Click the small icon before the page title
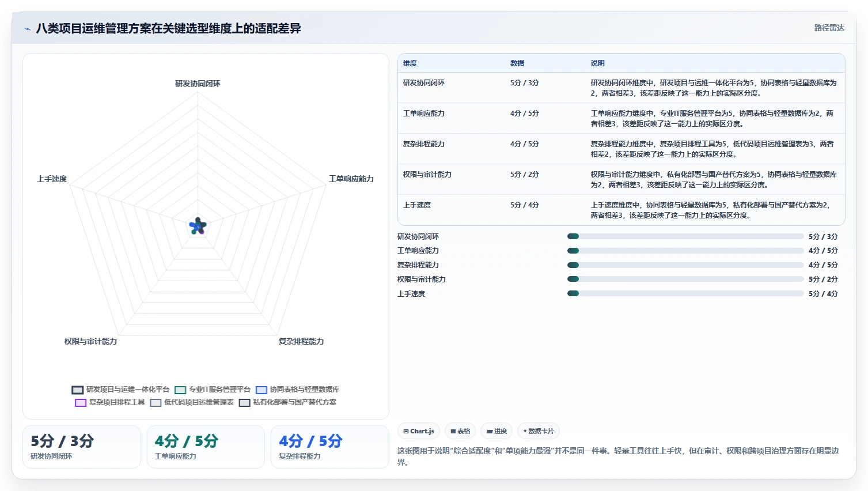This screenshot has width=868, height=491. tap(27, 29)
